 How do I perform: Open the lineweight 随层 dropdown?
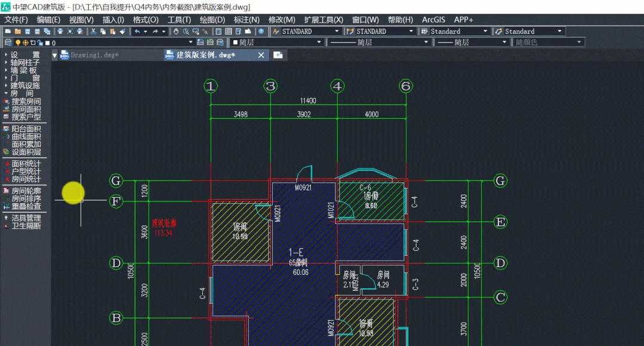pyautogui.click(x=504, y=42)
